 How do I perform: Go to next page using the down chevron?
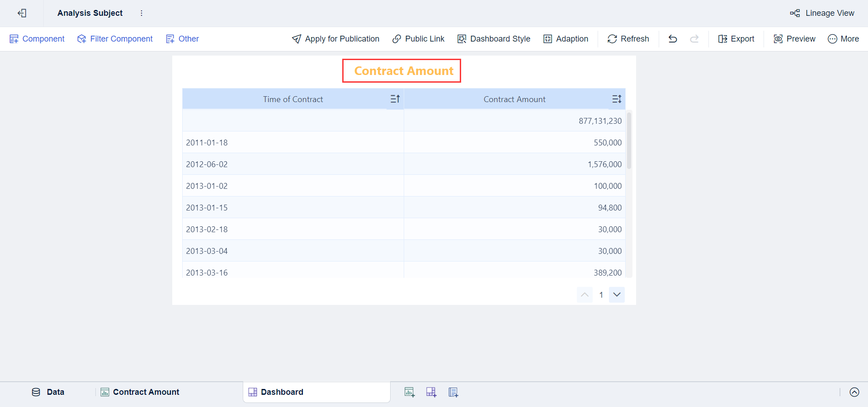click(x=617, y=295)
